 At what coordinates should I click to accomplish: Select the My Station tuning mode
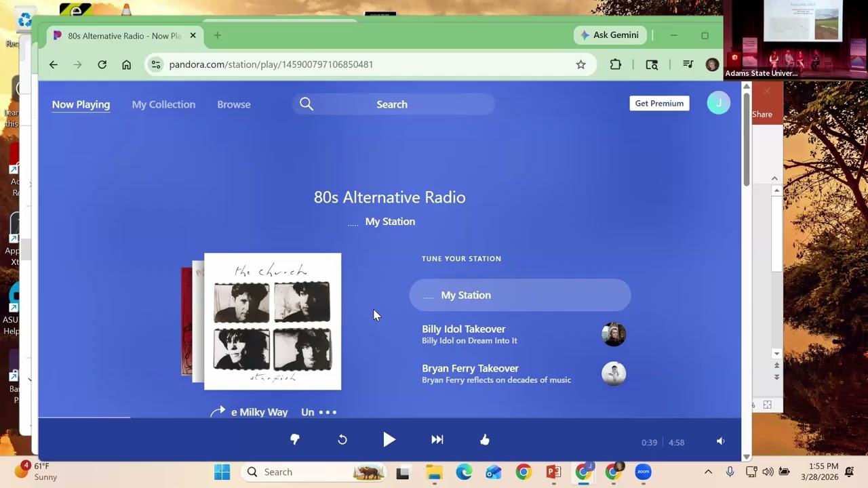click(x=520, y=295)
